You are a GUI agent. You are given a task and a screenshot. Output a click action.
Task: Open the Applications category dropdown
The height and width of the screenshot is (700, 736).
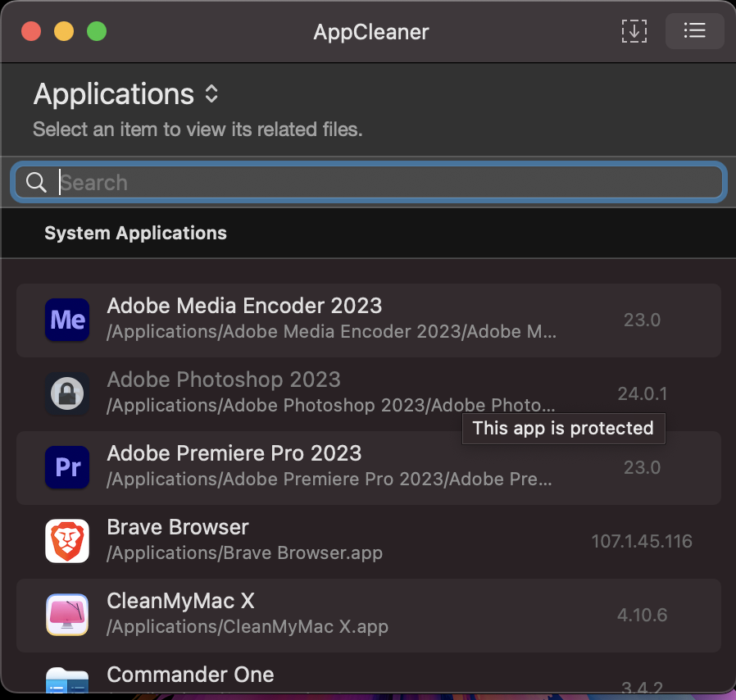click(126, 94)
